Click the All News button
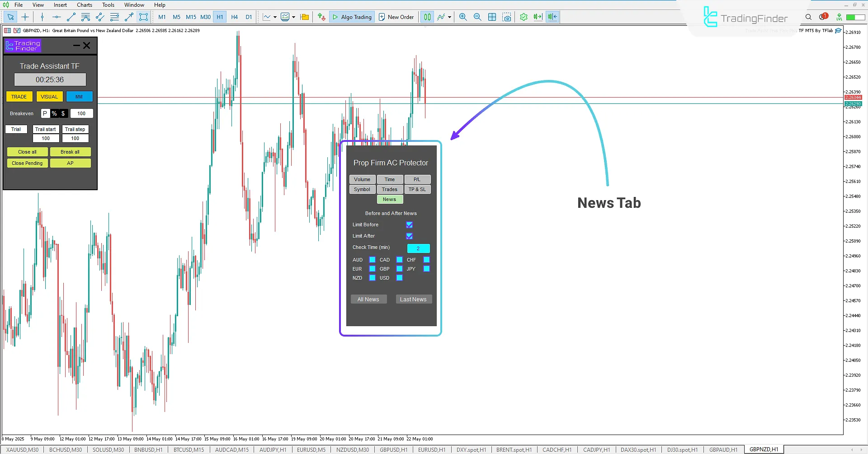Image resolution: width=868 pixels, height=454 pixels. click(x=368, y=299)
